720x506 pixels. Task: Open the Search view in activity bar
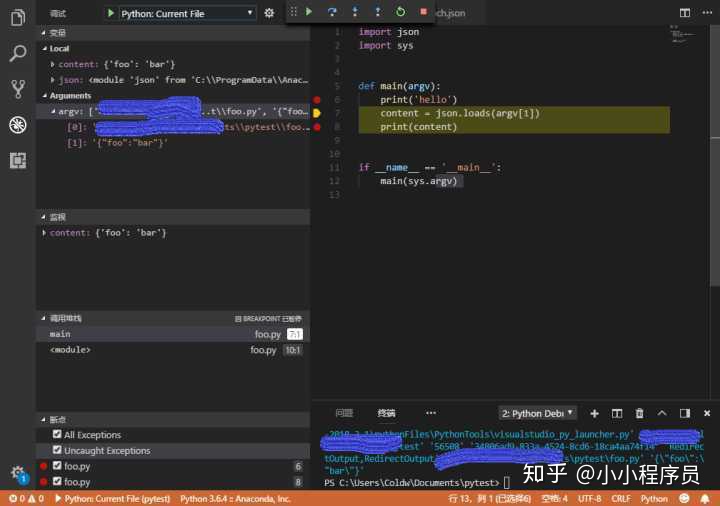point(17,53)
